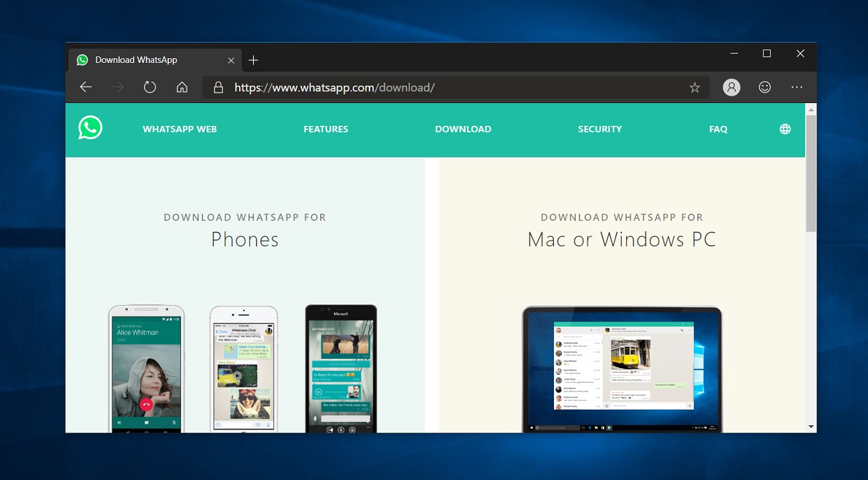The height and width of the screenshot is (480, 868).
Task: Click the page vertical scrollbar thumb
Action: [x=811, y=174]
